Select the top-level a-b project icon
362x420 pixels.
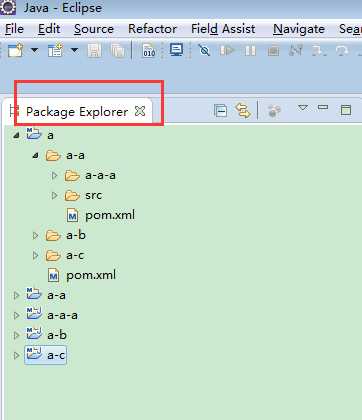point(34,334)
